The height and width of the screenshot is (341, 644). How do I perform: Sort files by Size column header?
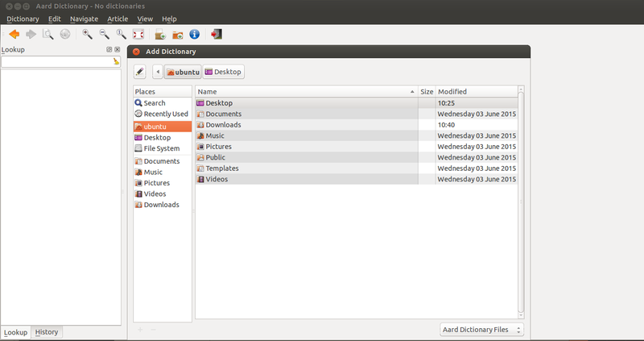[x=427, y=92]
